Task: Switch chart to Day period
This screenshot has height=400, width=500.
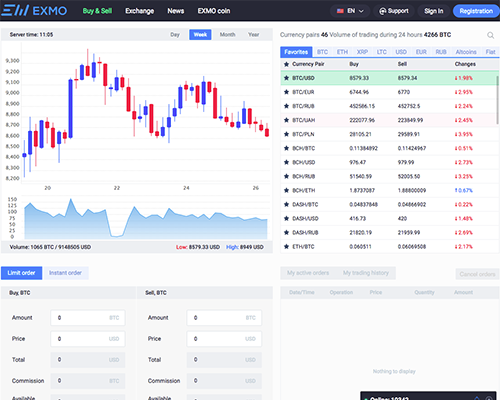Action: tap(175, 35)
